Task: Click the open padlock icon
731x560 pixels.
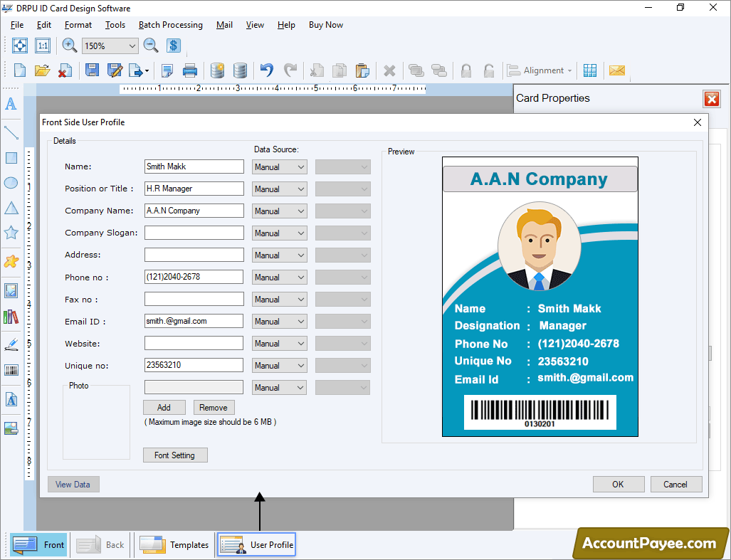Action: [488, 70]
